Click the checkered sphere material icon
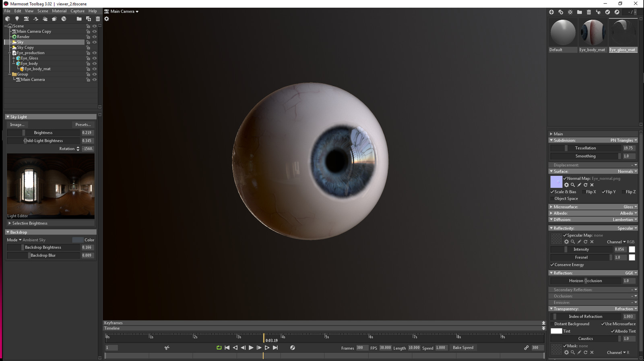This screenshot has width=644, height=361. pos(570,12)
